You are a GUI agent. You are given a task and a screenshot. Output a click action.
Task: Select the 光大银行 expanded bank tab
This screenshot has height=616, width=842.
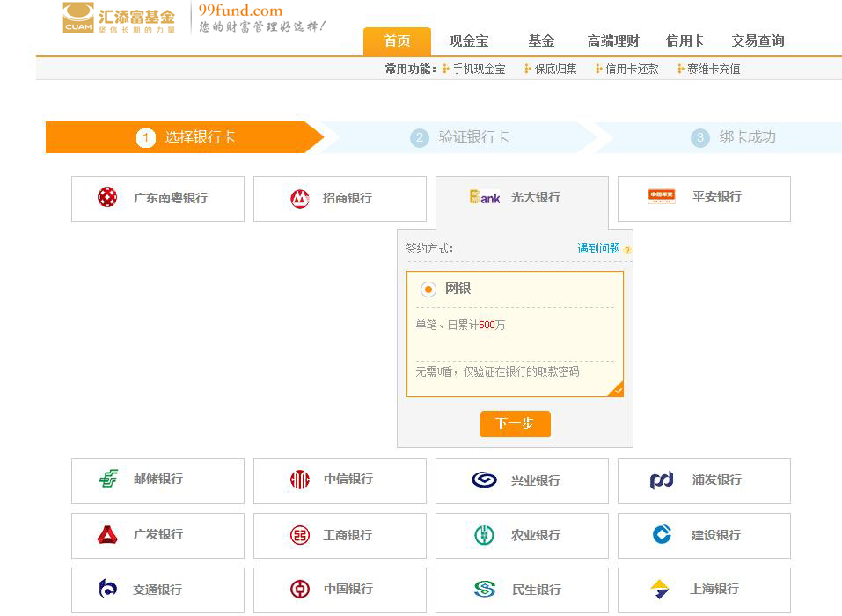(522, 198)
